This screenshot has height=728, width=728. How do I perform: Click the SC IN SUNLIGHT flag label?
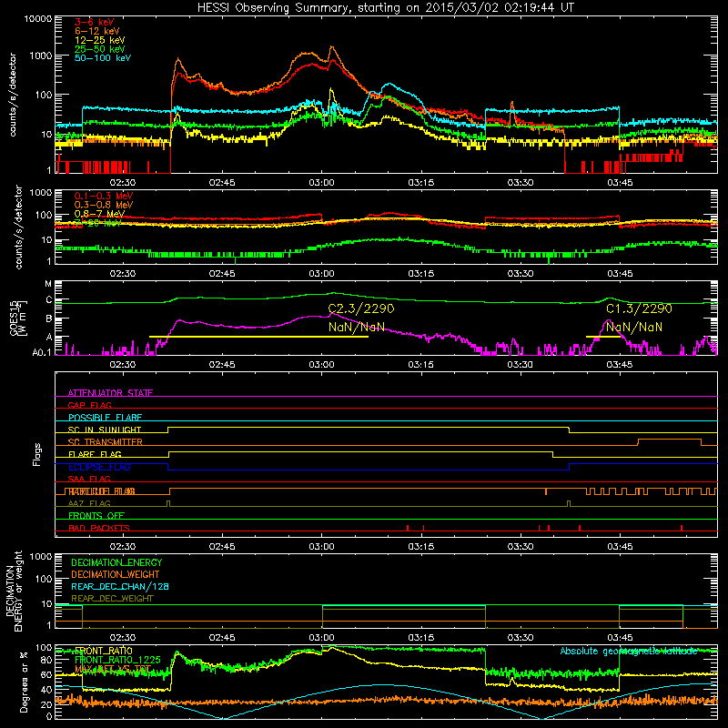coord(105,430)
